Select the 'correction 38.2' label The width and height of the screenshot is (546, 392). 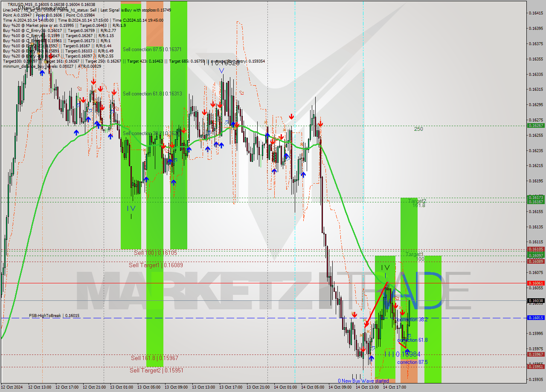point(412,320)
